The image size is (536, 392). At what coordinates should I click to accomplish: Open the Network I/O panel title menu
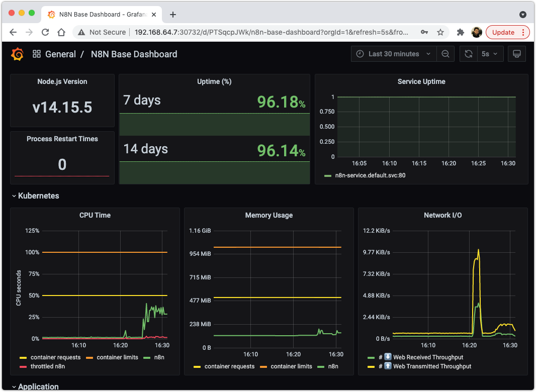tap(442, 215)
